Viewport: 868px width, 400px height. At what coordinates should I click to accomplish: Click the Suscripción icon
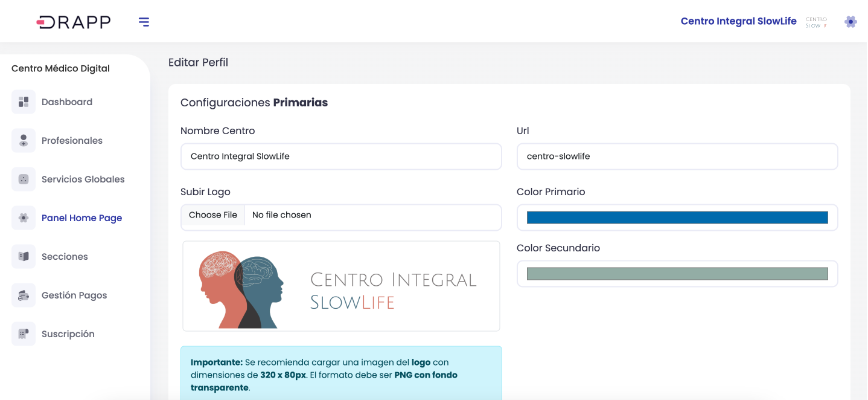24,334
